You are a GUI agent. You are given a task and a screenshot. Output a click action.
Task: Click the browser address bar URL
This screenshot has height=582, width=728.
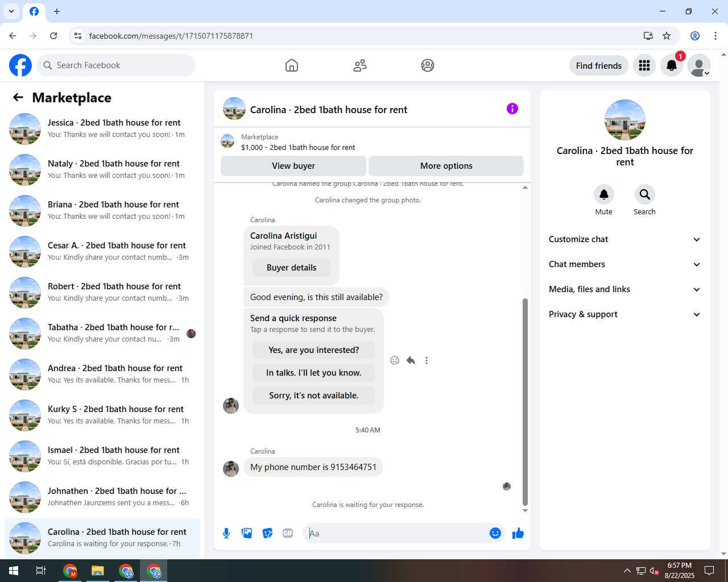(x=171, y=36)
